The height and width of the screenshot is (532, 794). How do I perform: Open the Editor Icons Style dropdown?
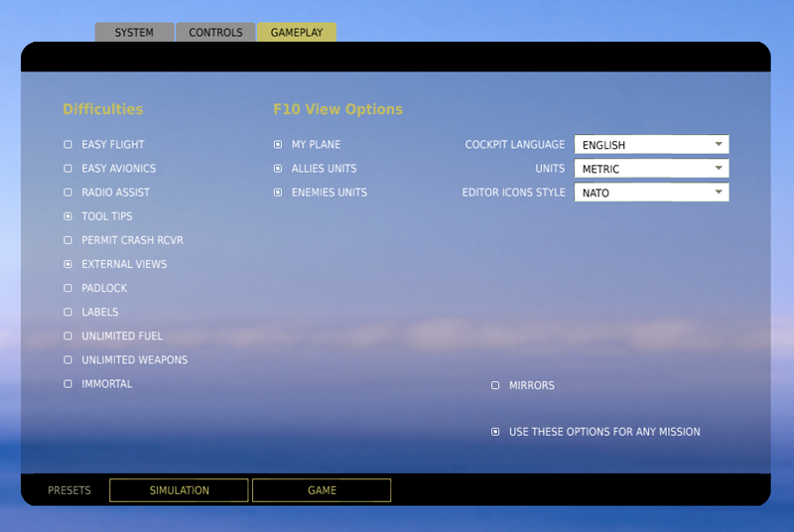coord(651,193)
